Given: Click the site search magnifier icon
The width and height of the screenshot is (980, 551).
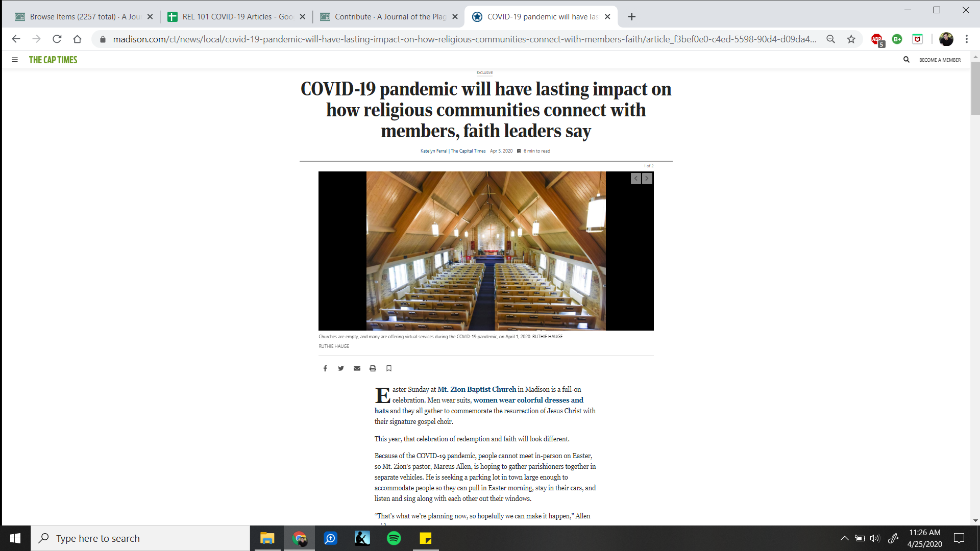Looking at the screenshot, I should click(x=906, y=60).
